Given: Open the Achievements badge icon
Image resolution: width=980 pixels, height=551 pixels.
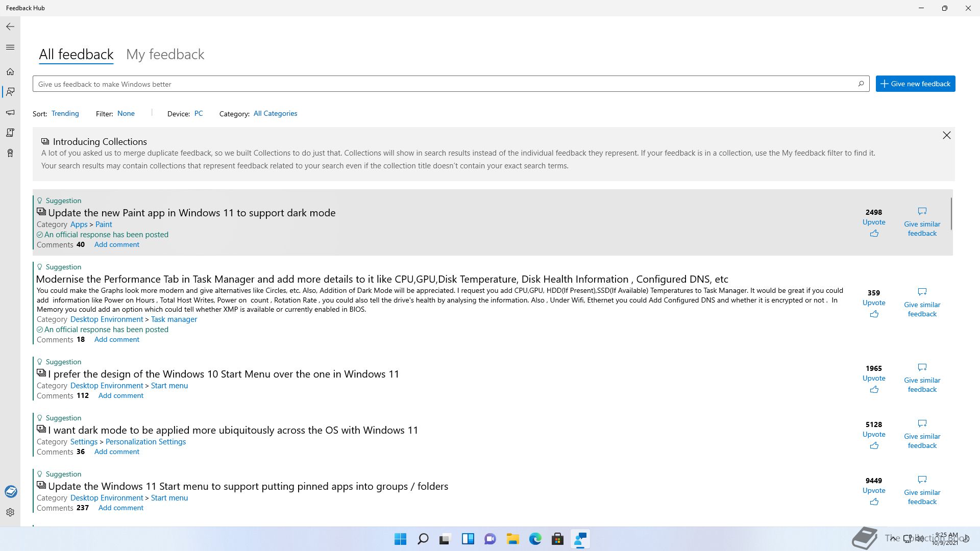Looking at the screenshot, I should (10, 153).
